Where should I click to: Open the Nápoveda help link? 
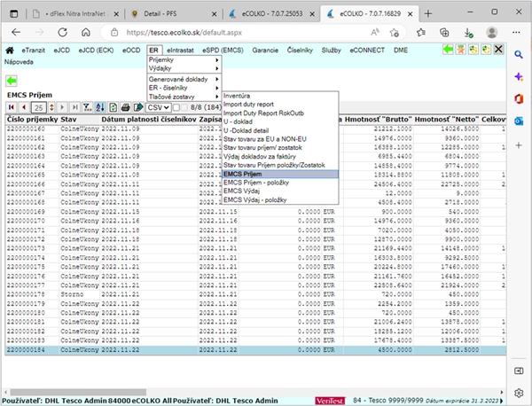pos(19,62)
